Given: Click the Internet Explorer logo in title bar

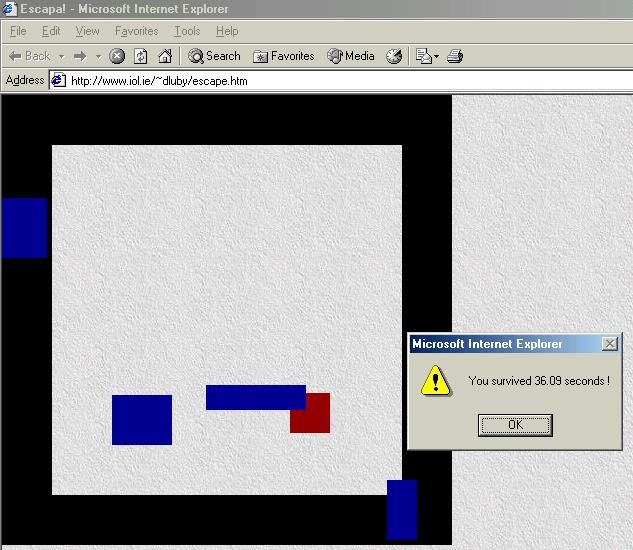Looking at the screenshot, I should click(9, 8).
